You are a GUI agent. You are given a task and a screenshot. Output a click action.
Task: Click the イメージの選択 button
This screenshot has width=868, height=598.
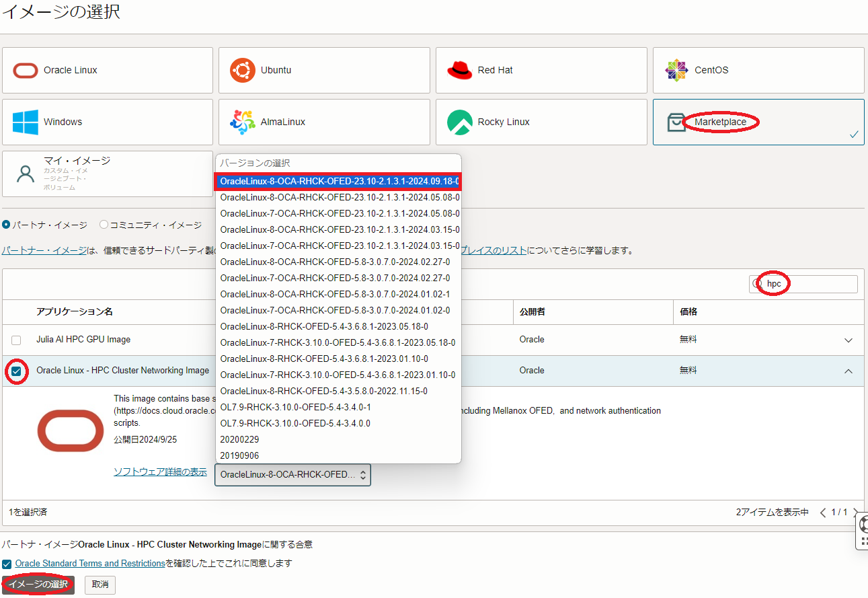tap(38, 585)
